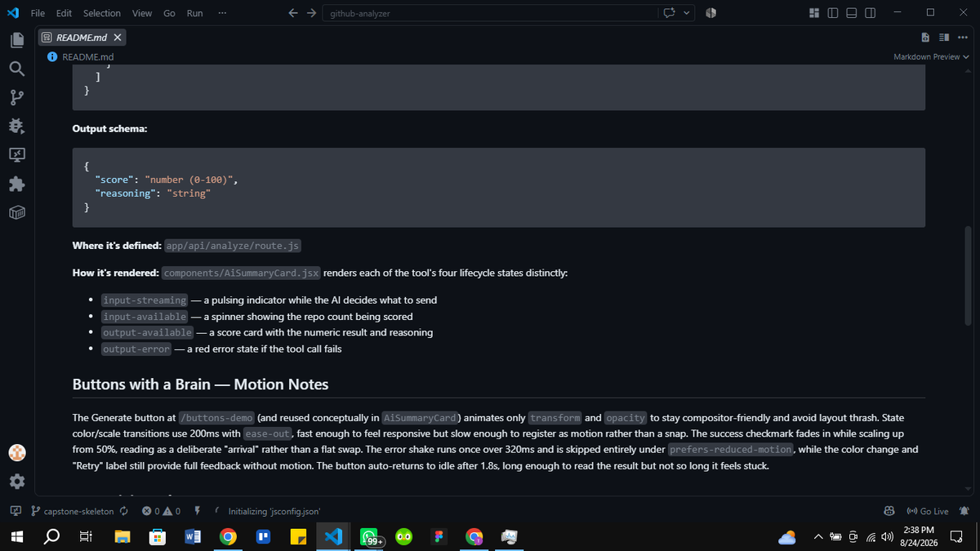Screen dimensions: 980x551
Task: Open the Copilot chat icon in title bar
Action: pos(670,13)
